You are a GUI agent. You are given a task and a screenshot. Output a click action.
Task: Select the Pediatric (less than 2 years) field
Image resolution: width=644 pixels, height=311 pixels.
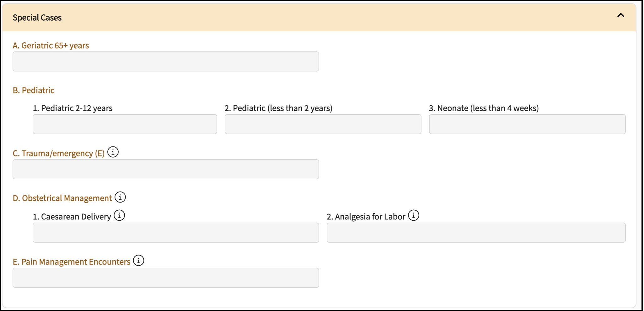click(x=323, y=124)
